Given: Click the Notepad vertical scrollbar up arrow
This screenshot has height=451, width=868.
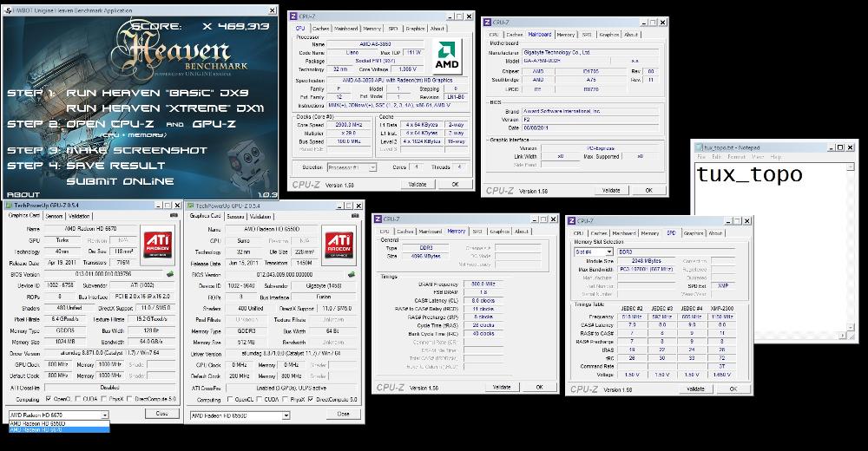Looking at the screenshot, I should pyautogui.click(x=852, y=167).
